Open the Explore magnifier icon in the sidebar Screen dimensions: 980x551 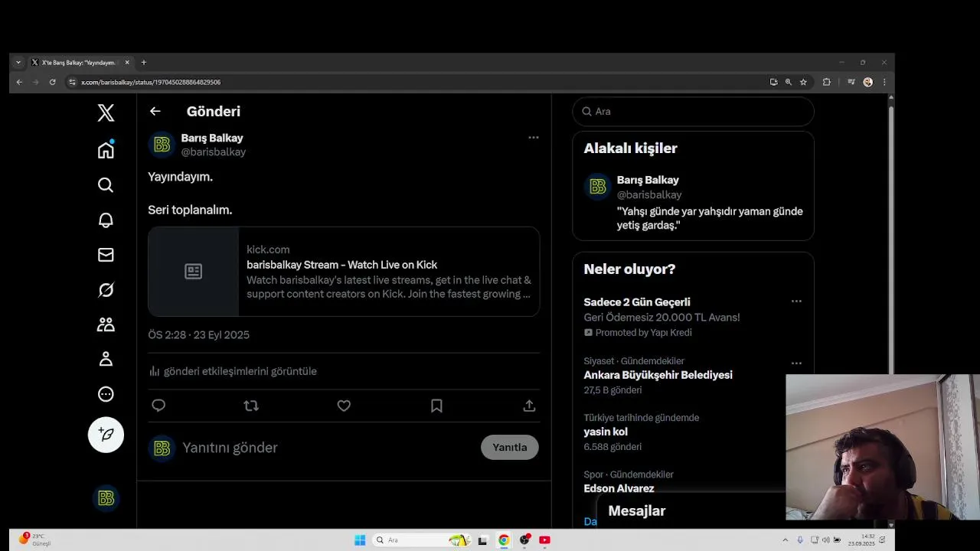(106, 185)
